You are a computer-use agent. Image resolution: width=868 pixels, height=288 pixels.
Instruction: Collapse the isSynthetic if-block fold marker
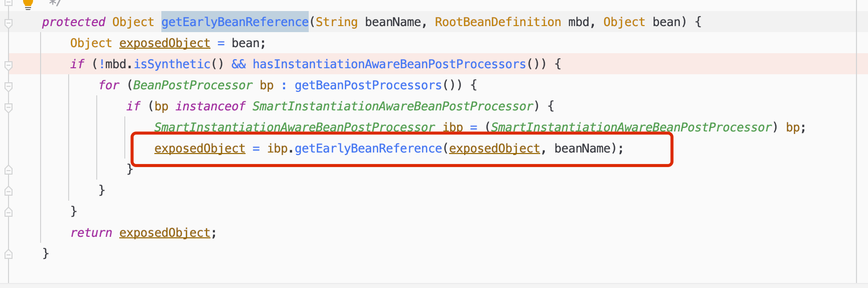(9, 65)
